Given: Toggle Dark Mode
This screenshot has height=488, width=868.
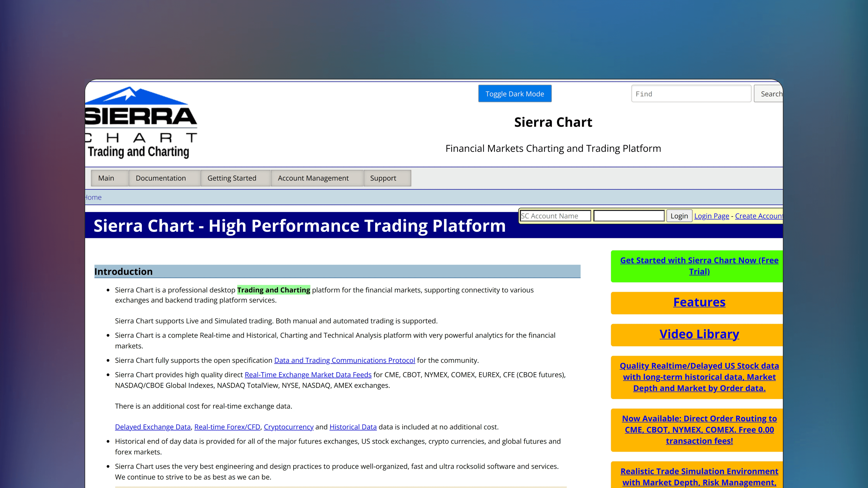Looking at the screenshot, I should 514,93.
